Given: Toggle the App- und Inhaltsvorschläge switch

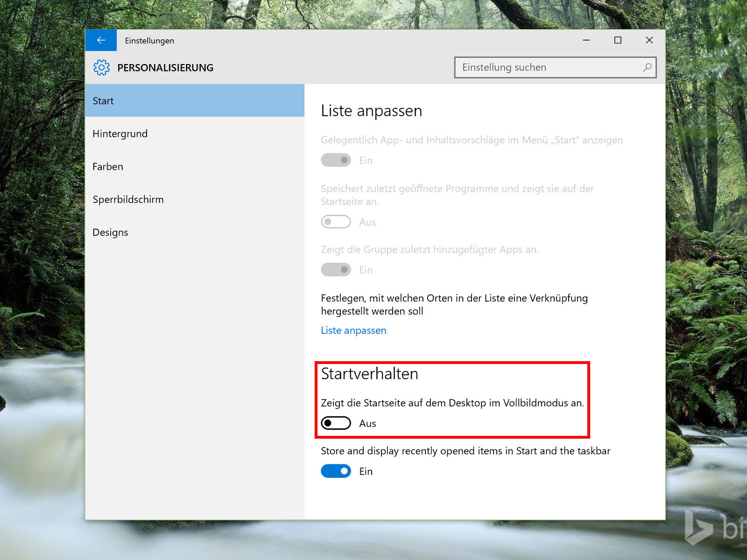Looking at the screenshot, I should coord(336,160).
